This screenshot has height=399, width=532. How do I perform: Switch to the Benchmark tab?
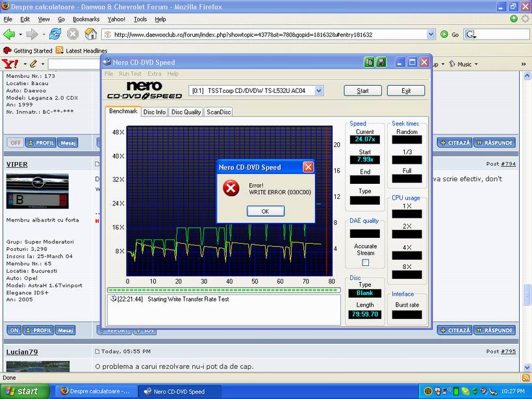(x=123, y=111)
